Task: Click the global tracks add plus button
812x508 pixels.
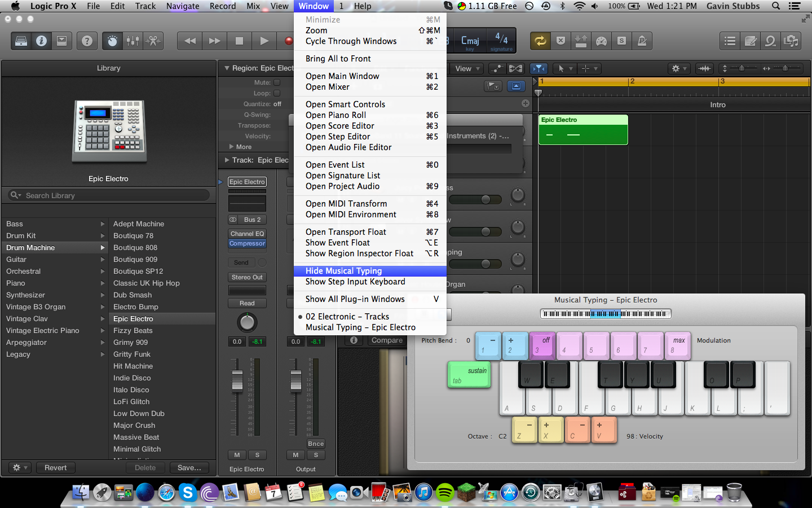Action: coord(526,103)
